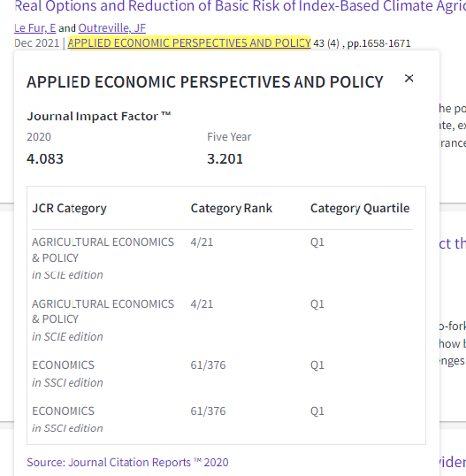
Task: Click the Five Year label
Action: point(229,137)
